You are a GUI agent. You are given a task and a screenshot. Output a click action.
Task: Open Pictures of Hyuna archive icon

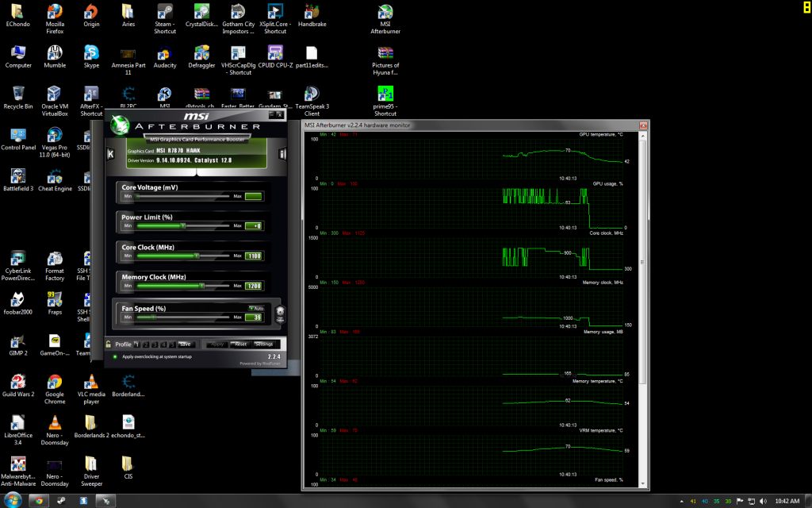tap(385, 60)
